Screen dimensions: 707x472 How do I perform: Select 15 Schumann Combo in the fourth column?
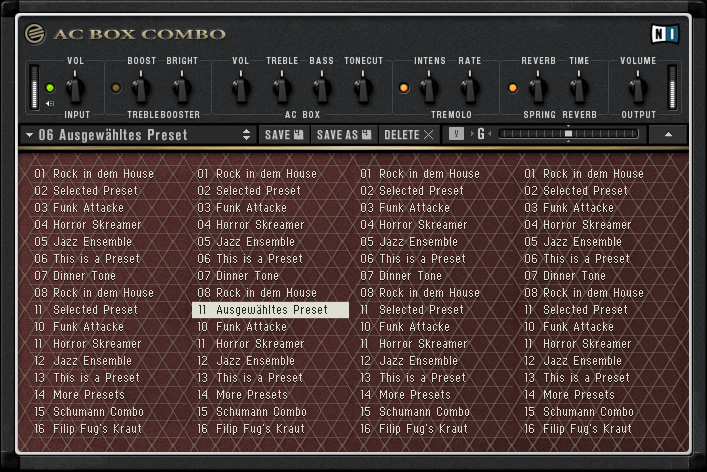[579, 412]
